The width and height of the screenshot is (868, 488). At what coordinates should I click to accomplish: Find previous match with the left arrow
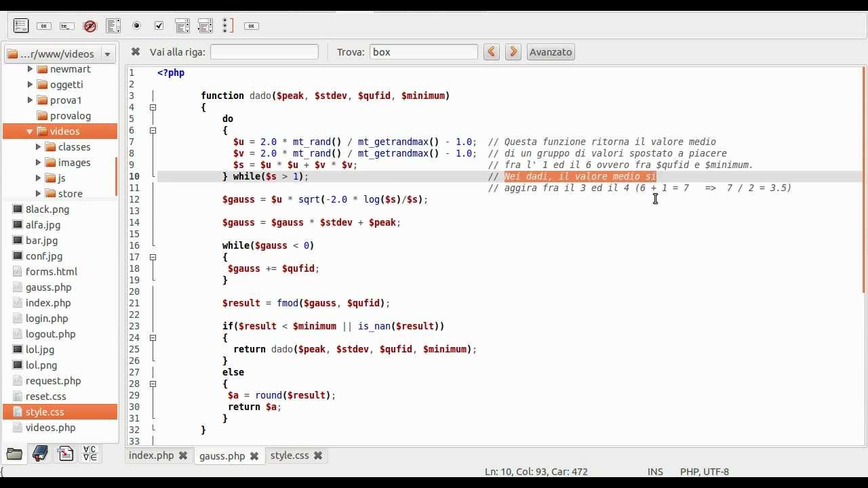coord(492,52)
